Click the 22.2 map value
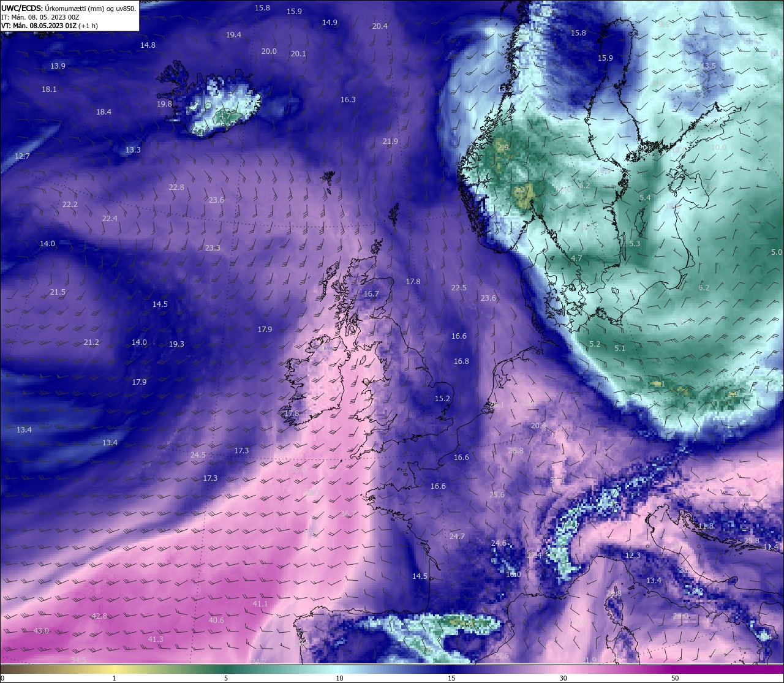This screenshot has height=683, width=784. click(70, 205)
